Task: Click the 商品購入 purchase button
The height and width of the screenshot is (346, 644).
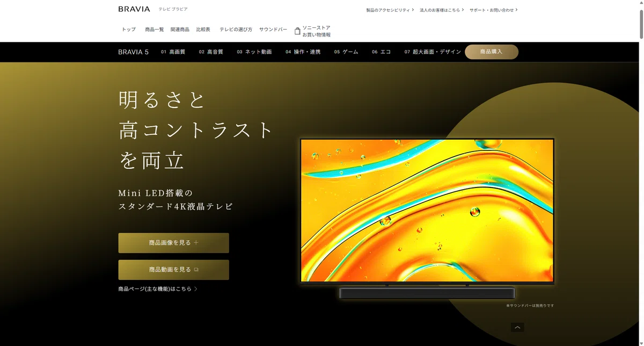Action: (x=492, y=52)
